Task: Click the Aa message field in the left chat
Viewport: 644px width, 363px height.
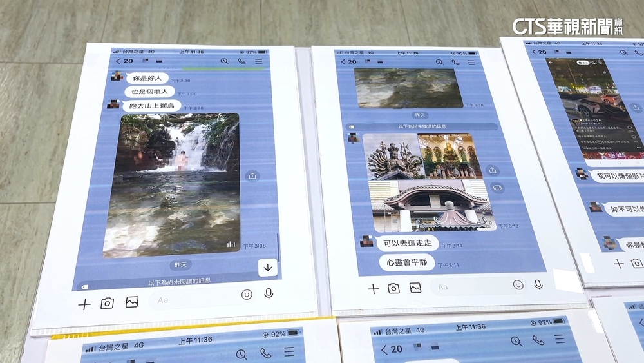Action: pos(193,299)
